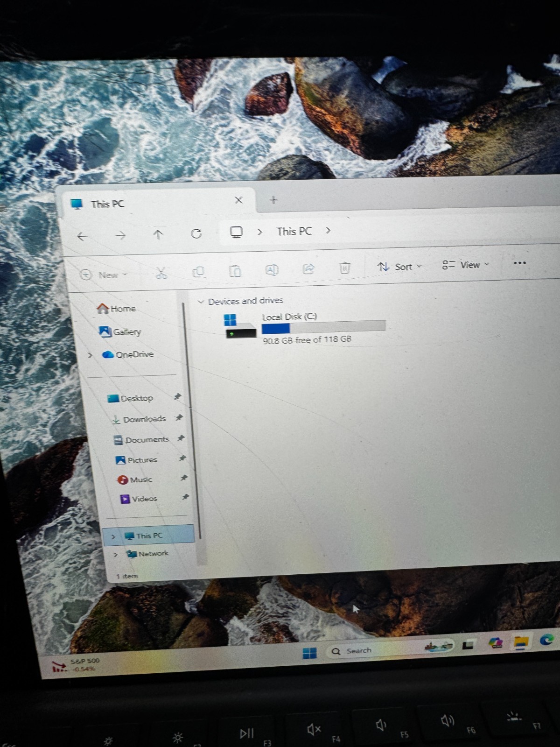Click the Rename icon in toolbar
Screen dimensions: 560x747
[x=272, y=269]
